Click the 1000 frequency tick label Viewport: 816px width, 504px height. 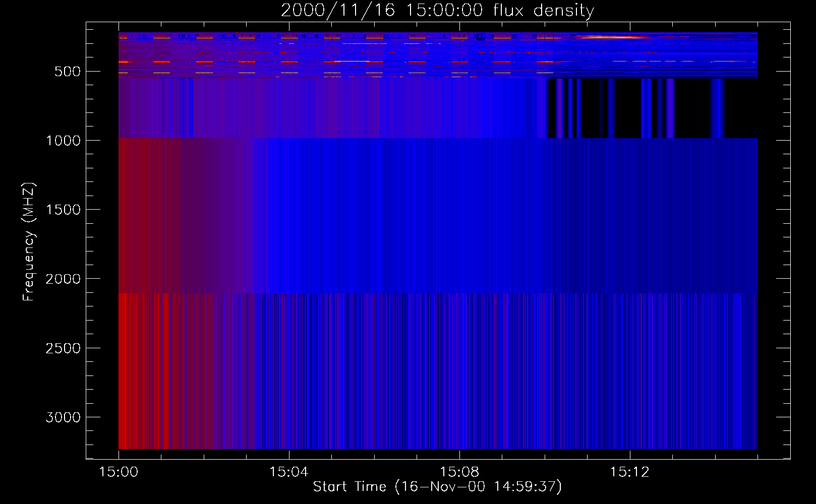point(63,141)
